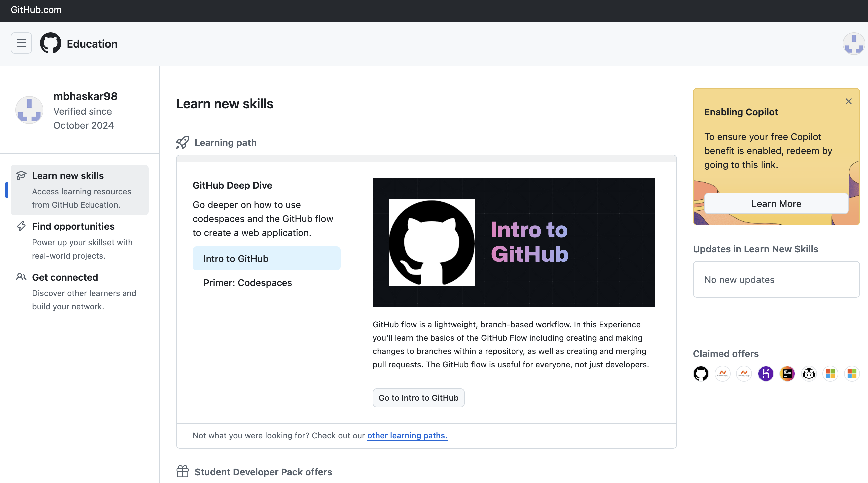
Task: Click the No new updates box
Action: (776, 279)
